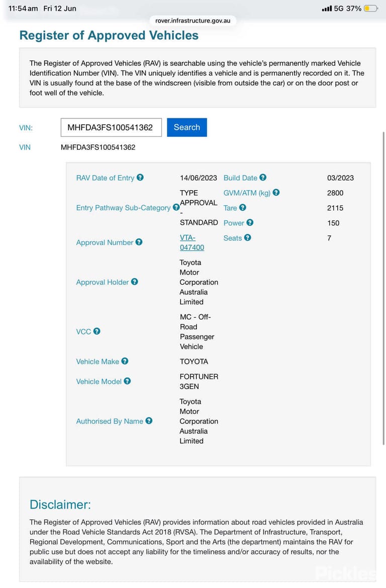
Task: Select the 2800 GVM value
Action: [335, 193]
